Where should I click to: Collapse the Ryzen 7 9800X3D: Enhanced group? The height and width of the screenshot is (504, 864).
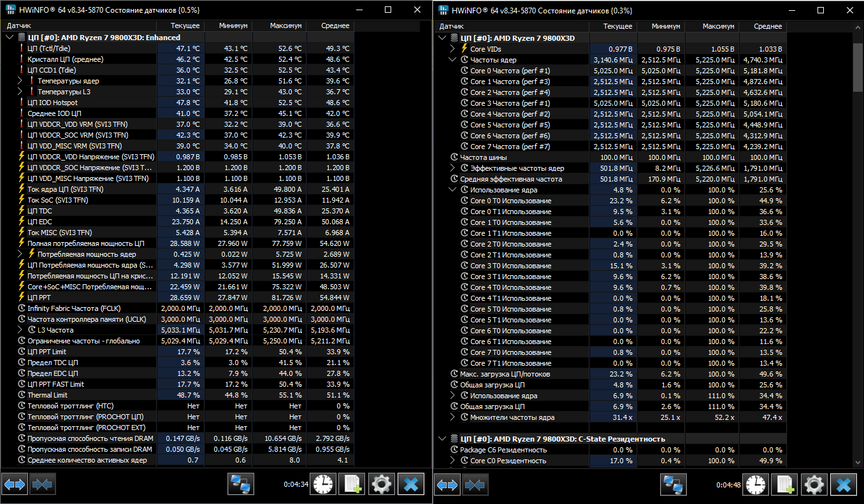[9, 38]
